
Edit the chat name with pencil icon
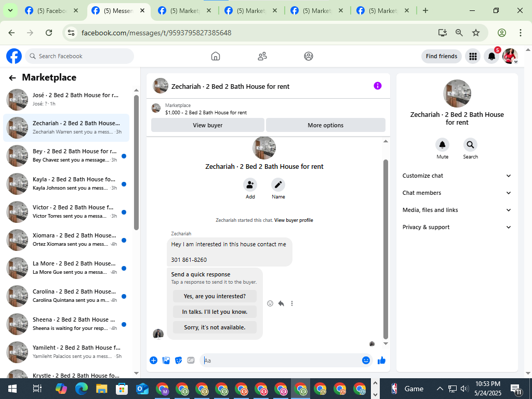pos(278,185)
